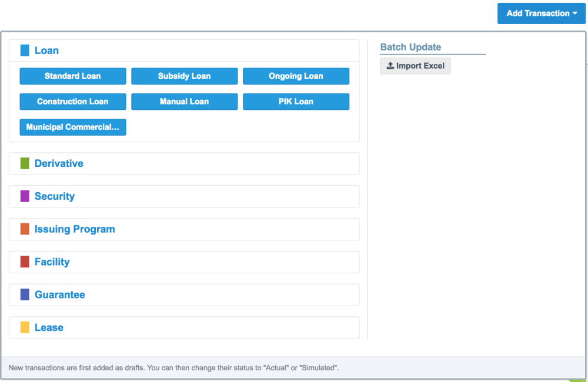Pick Construction Loan
This screenshot has height=382, width=588.
73,102
